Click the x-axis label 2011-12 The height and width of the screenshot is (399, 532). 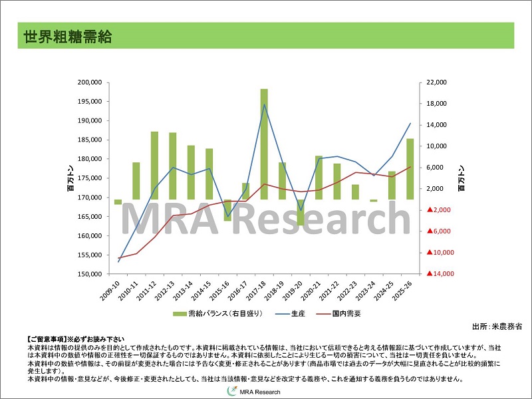tap(146, 291)
